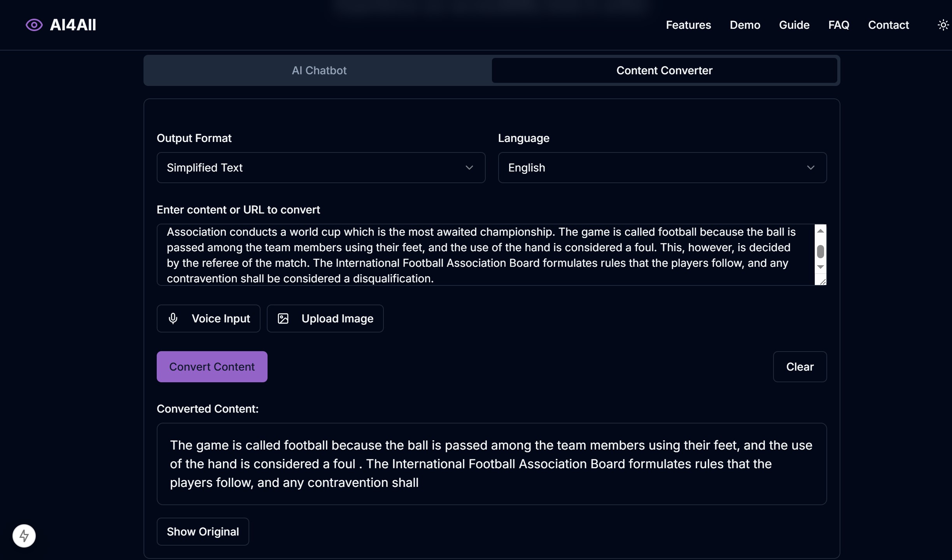This screenshot has width=952, height=560.
Task: Click the lightning bolt badge icon
Action: pyautogui.click(x=24, y=536)
